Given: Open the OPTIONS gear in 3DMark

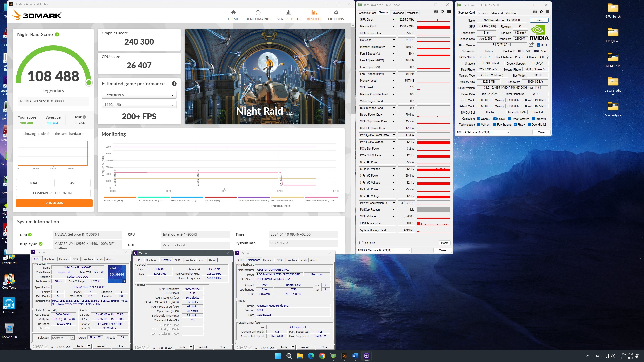Looking at the screenshot, I should coord(336,15).
